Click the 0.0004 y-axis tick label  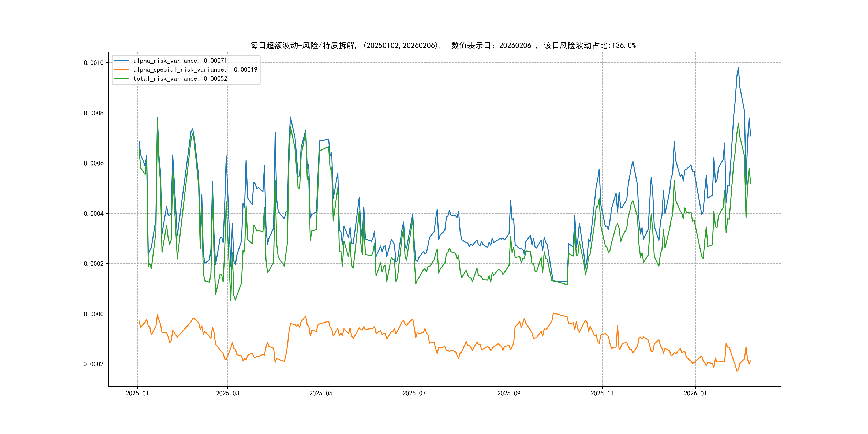pos(94,214)
